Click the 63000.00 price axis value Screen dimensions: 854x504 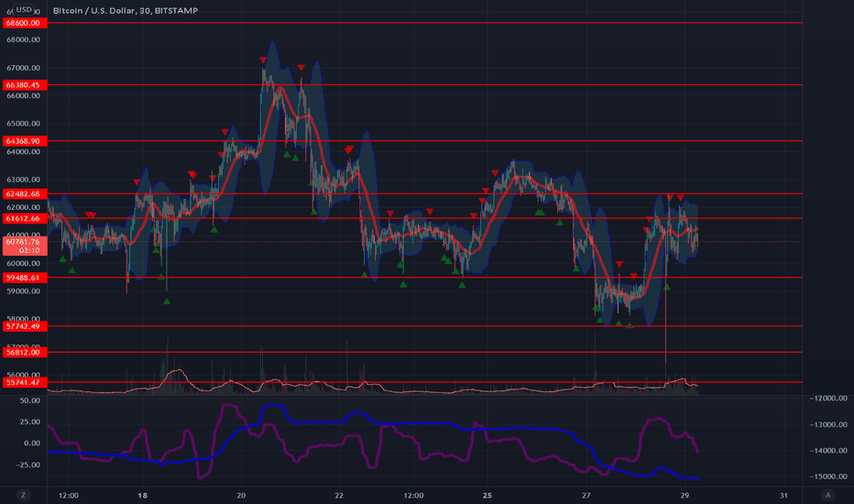[24, 180]
